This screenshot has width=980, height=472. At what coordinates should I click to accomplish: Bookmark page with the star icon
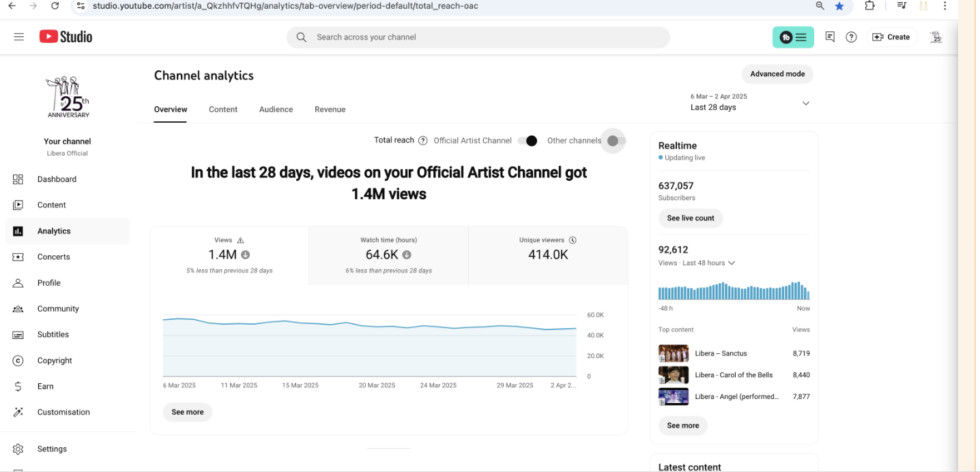point(839,6)
